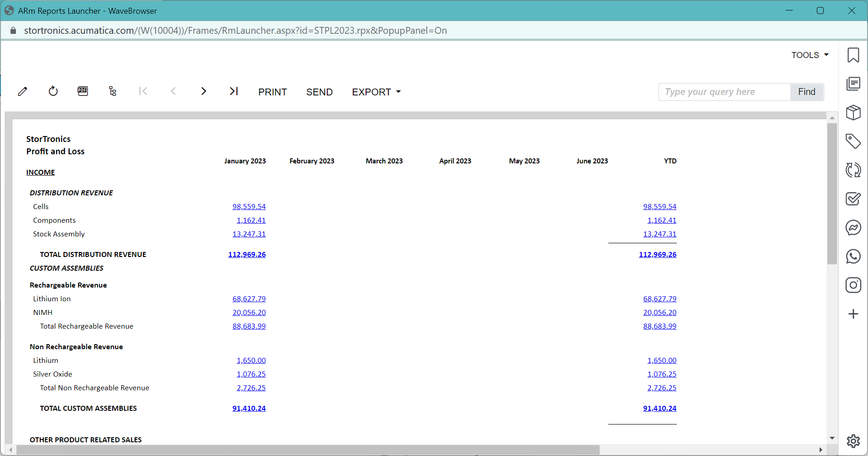The image size is (868, 456).
Task: Open Lithium YTD value 1,650.00
Action: pos(662,360)
